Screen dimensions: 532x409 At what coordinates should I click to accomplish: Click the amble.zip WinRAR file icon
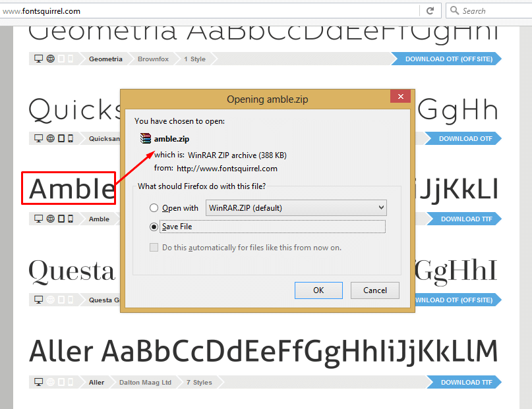145,138
